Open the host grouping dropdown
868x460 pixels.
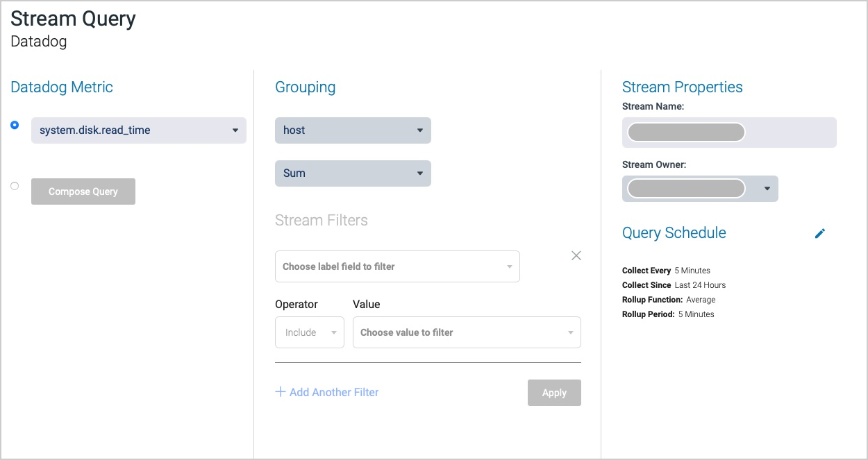353,130
